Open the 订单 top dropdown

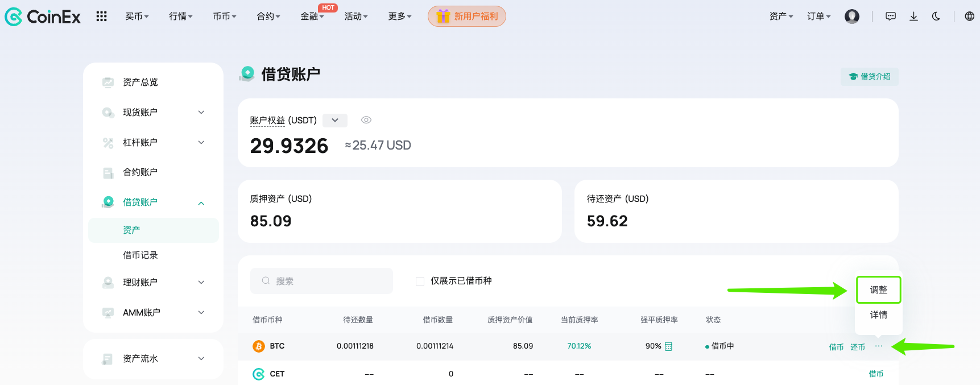818,16
